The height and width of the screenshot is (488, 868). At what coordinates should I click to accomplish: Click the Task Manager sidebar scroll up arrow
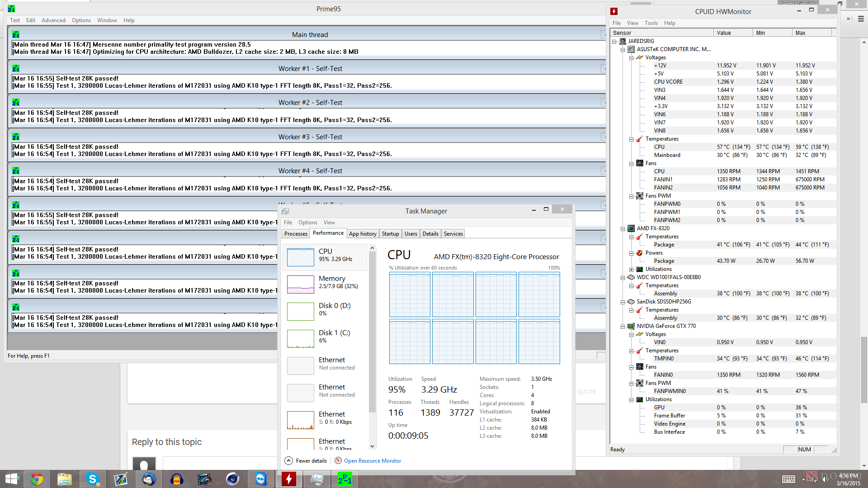click(x=373, y=248)
